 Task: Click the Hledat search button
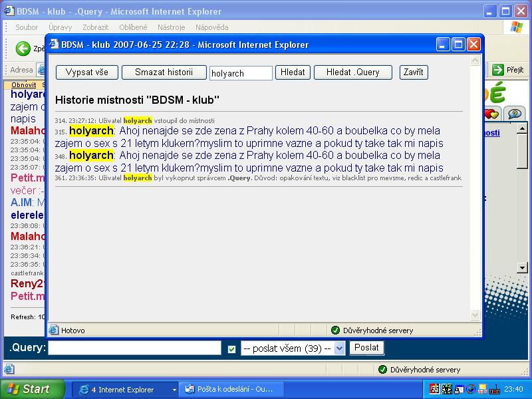(x=293, y=72)
